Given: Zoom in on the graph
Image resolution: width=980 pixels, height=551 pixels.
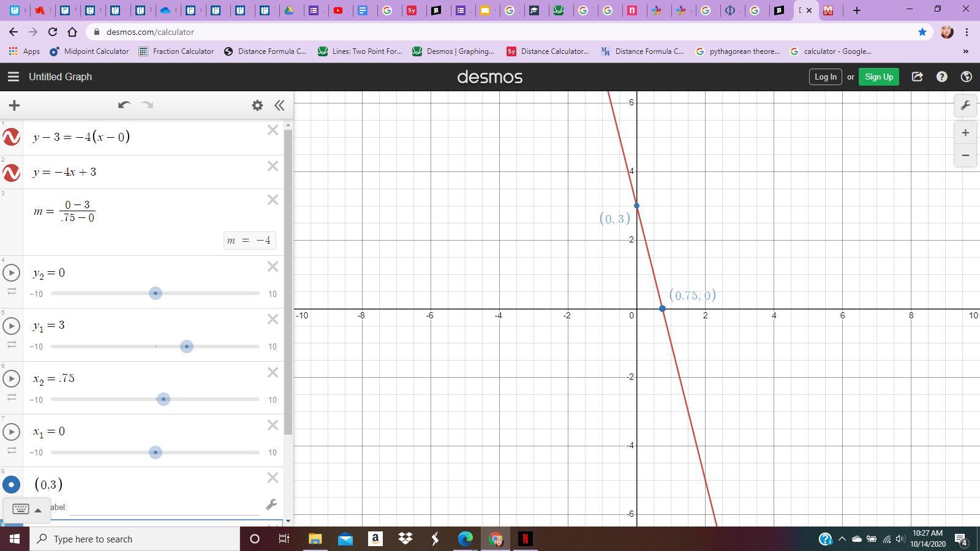Looking at the screenshot, I should tap(965, 133).
